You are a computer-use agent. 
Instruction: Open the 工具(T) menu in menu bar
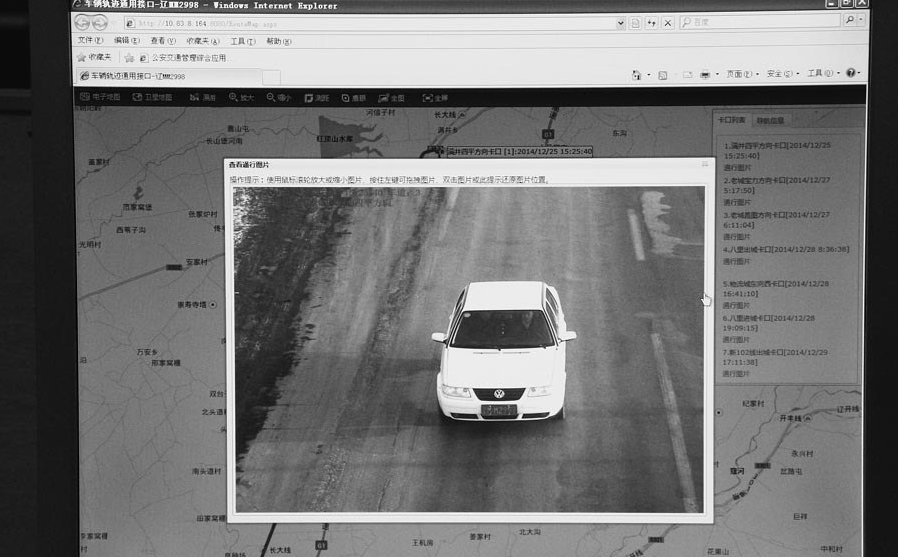pos(243,41)
